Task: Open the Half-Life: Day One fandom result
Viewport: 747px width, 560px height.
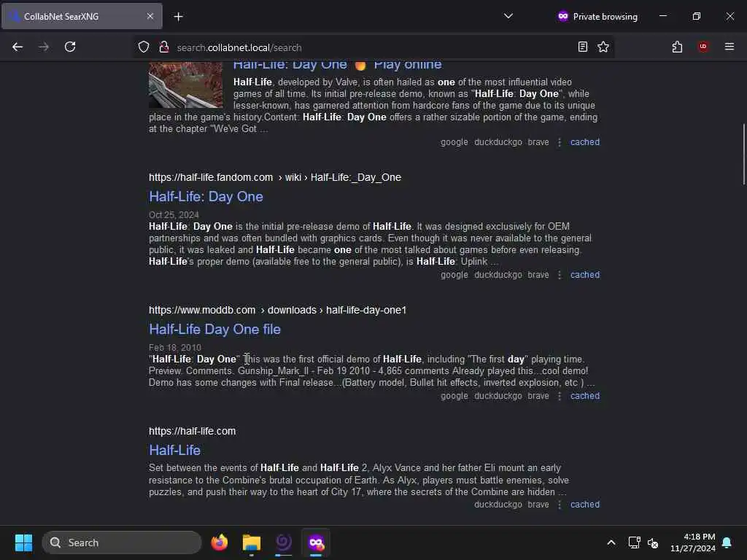Action: (x=206, y=197)
